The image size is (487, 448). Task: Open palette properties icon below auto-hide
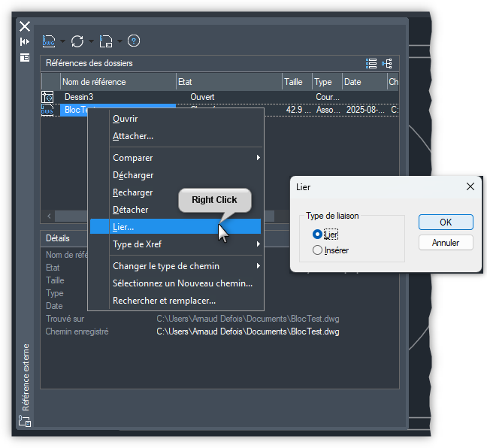[x=24, y=57]
